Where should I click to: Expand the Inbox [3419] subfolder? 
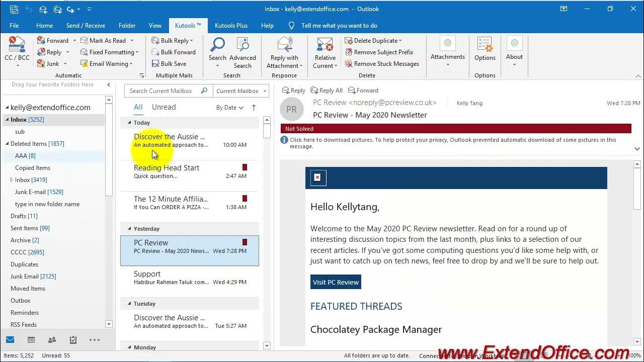[x=12, y=180]
